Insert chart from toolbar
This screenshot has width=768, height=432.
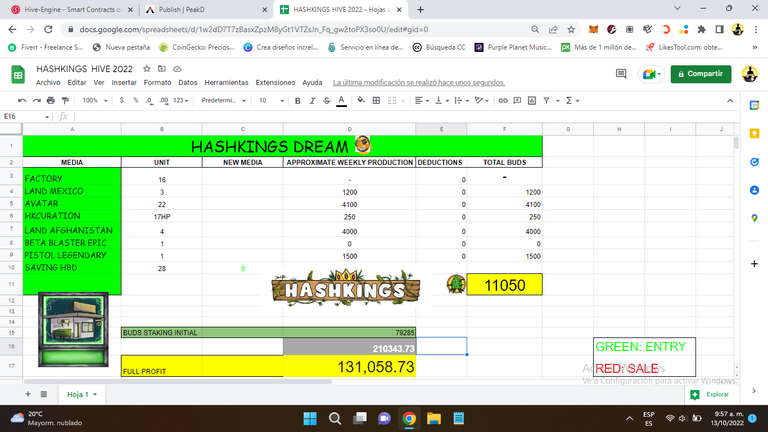pos(532,100)
